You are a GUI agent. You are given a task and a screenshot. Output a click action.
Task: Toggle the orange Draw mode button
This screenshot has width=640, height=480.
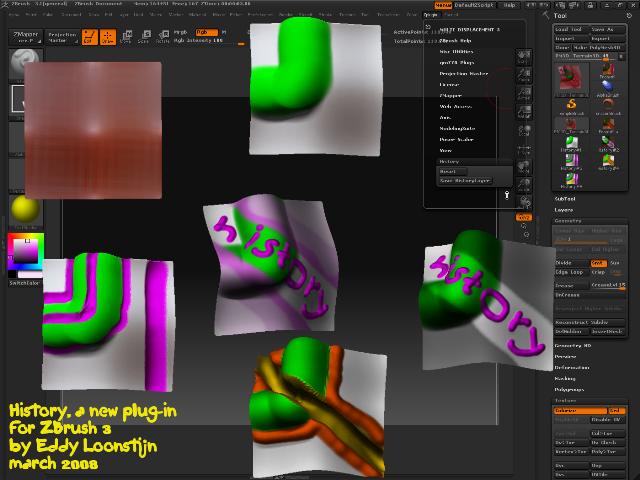point(108,37)
